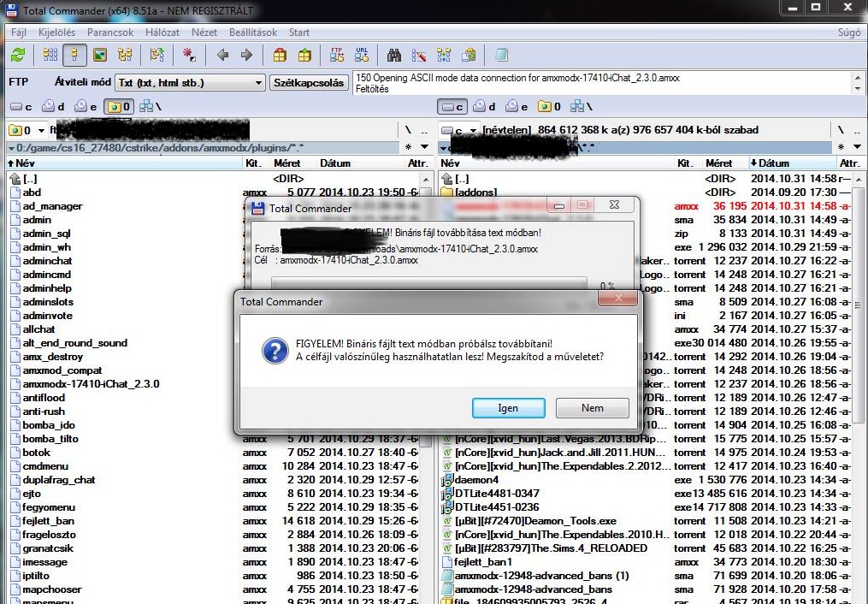This screenshot has width=868, height=604.
Task: Sort left panel by Kit. column header
Action: point(257,163)
